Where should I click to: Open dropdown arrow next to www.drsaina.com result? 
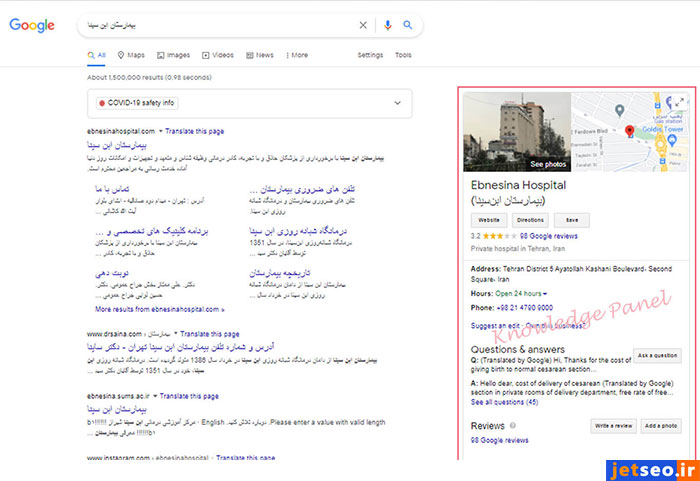(x=175, y=334)
